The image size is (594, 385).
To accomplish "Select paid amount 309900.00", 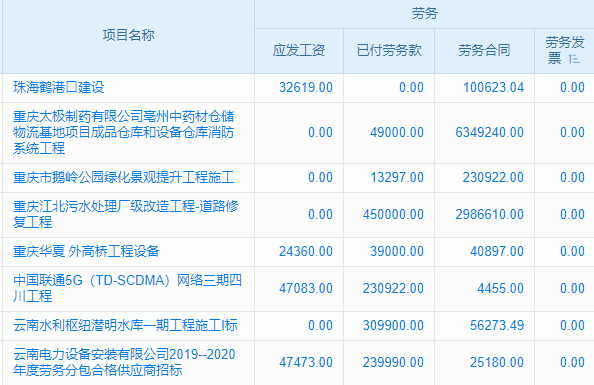I will click(x=393, y=325).
